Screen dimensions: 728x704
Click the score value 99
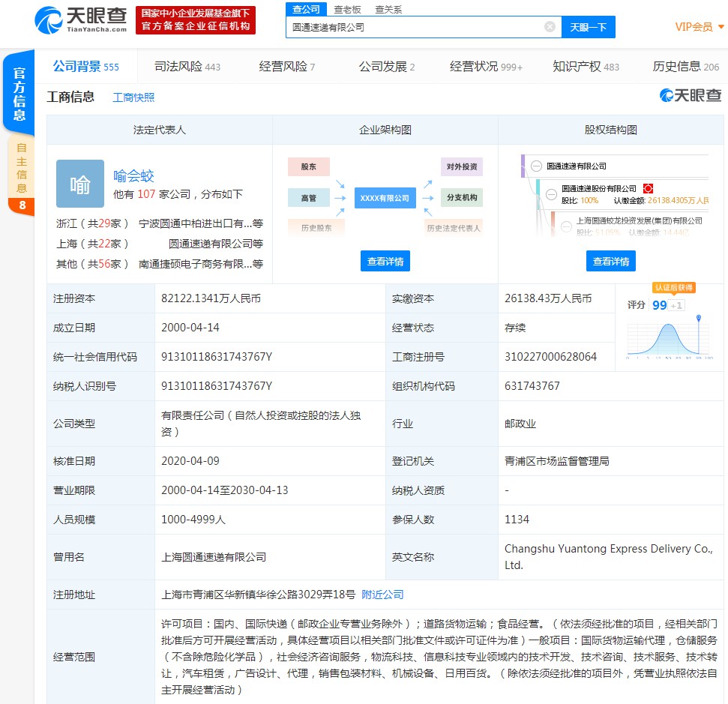(x=659, y=305)
